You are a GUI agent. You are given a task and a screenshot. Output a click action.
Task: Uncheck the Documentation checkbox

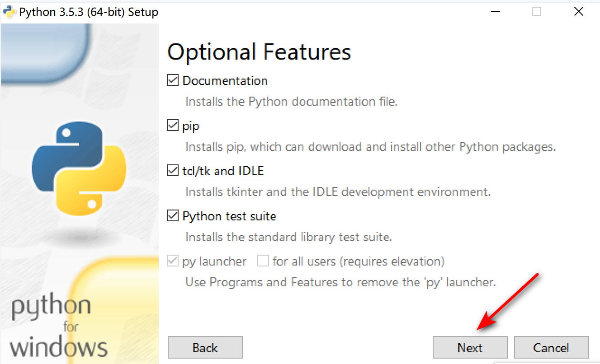173,80
